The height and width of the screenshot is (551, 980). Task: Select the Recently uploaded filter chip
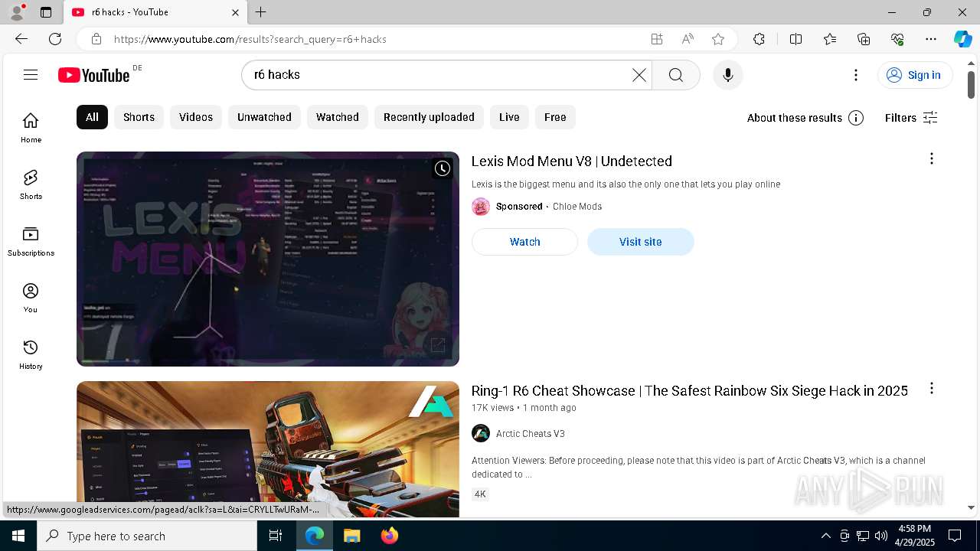429,117
